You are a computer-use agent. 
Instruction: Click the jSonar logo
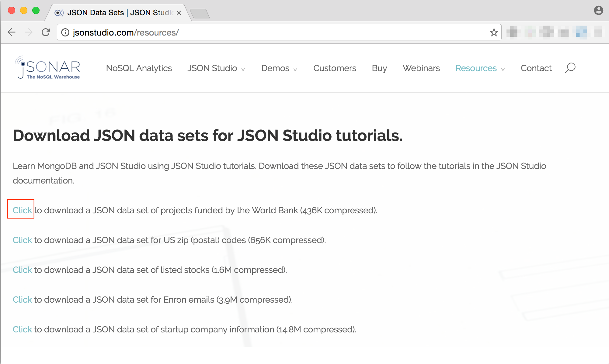pyautogui.click(x=47, y=68)
